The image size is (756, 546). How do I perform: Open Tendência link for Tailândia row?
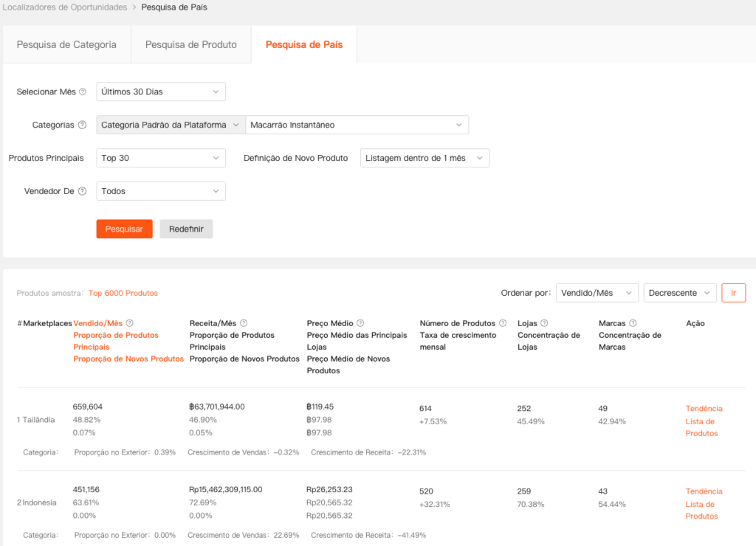click(704, 409)
